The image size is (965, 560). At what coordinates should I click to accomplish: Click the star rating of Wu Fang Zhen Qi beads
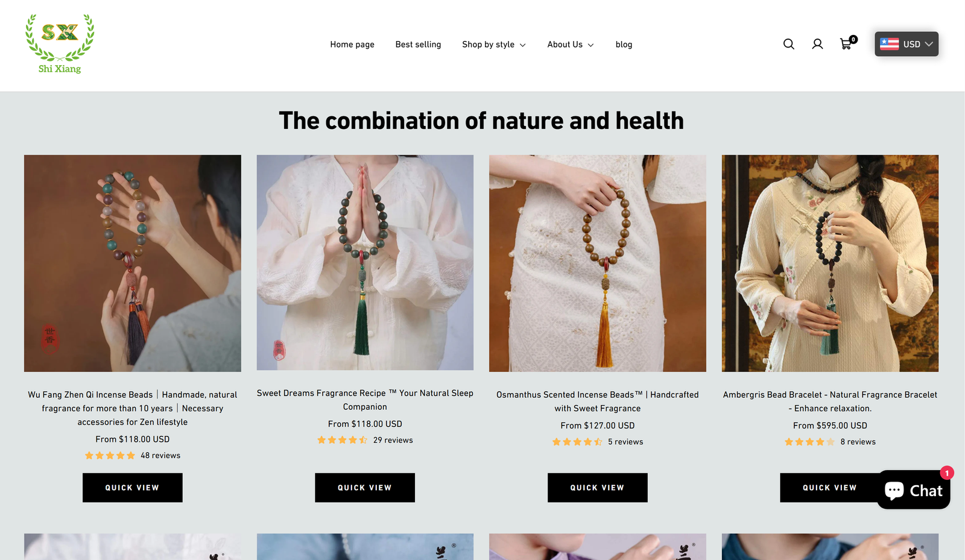point(110,456)
